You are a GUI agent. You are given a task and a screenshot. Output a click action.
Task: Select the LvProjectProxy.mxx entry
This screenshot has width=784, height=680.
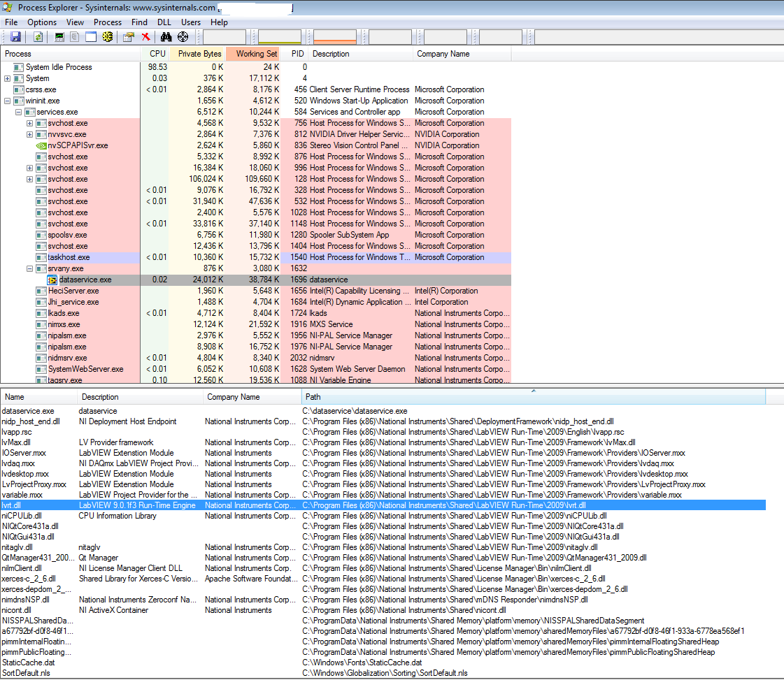point(383,484)
